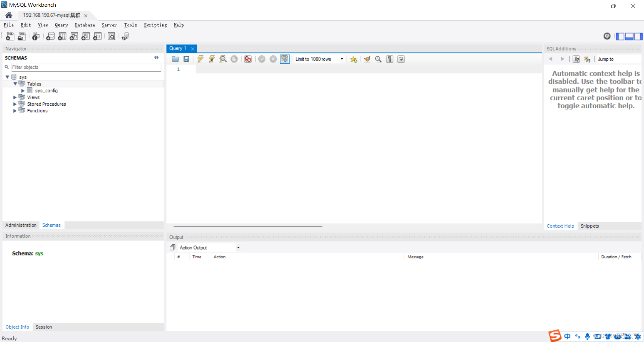This screenshot has height=342, width=644.
Task: Save the SQL script
Action: pyautogui.click(x=186, y=59)
